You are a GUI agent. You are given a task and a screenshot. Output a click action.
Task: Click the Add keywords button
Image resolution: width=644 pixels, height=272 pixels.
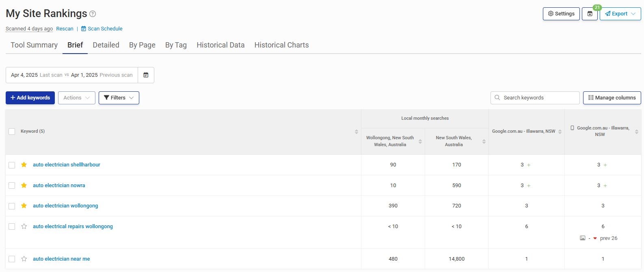(x=30, y=98)
